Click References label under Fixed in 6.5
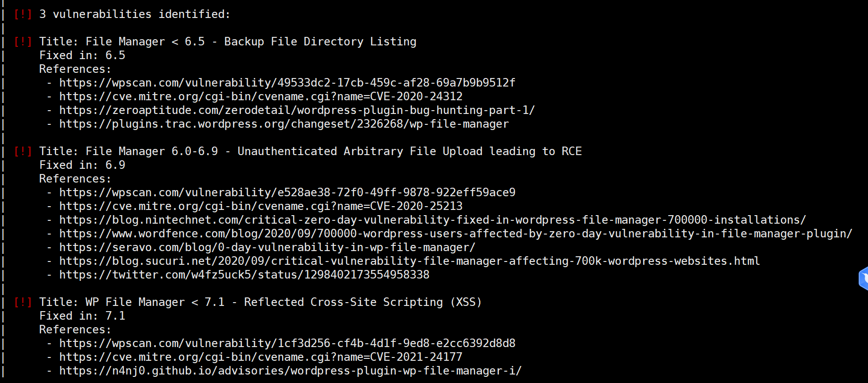 tap(75, 69)
